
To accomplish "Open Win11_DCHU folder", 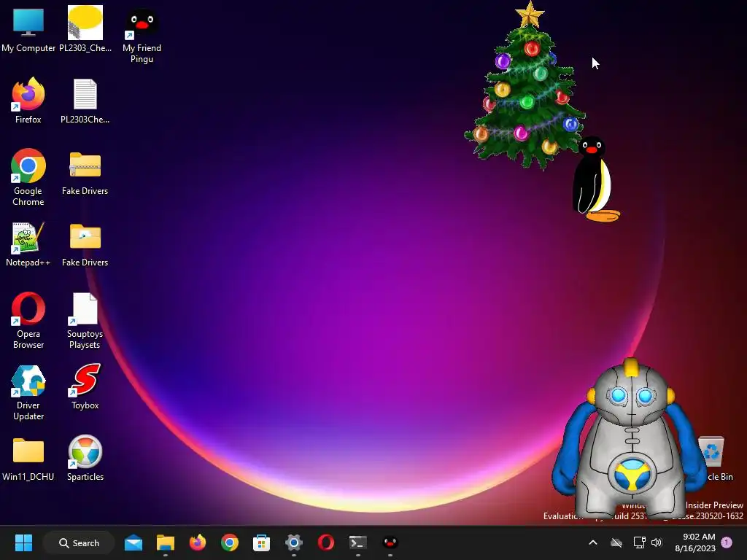I will tap(28, 459).
